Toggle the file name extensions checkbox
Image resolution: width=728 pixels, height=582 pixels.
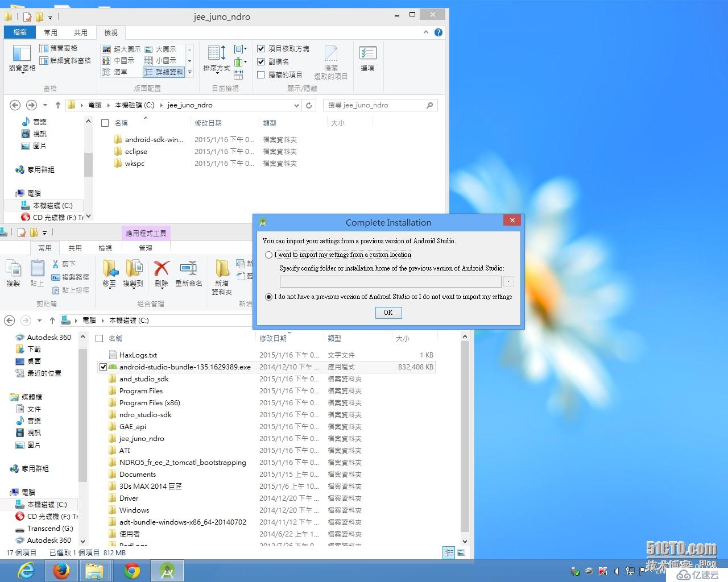coord(261,61)
